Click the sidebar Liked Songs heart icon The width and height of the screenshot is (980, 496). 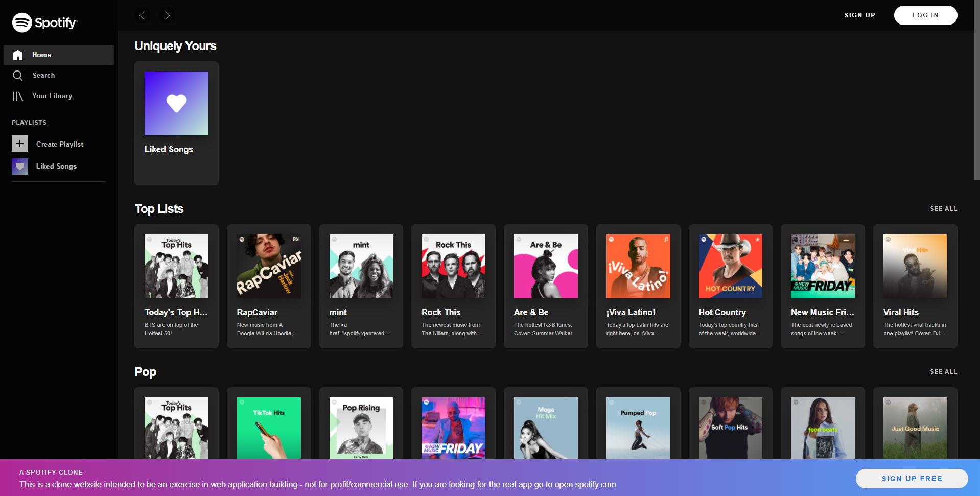20,166
